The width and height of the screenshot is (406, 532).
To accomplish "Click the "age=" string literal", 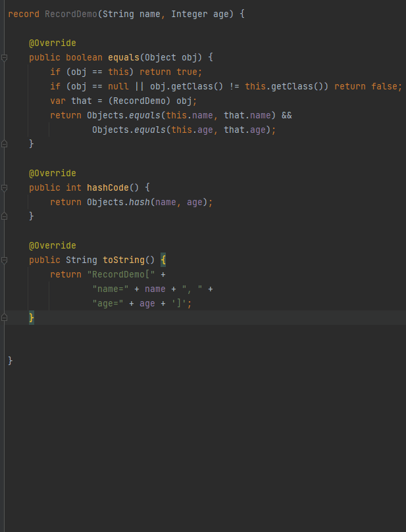I will pyautogui.click(x=108, y=304).
